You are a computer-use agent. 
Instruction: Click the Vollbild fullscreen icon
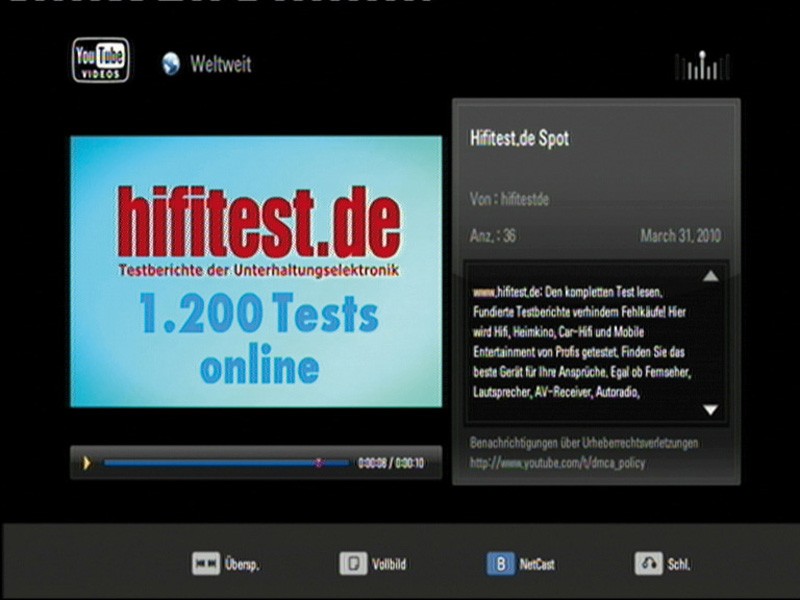353,563
